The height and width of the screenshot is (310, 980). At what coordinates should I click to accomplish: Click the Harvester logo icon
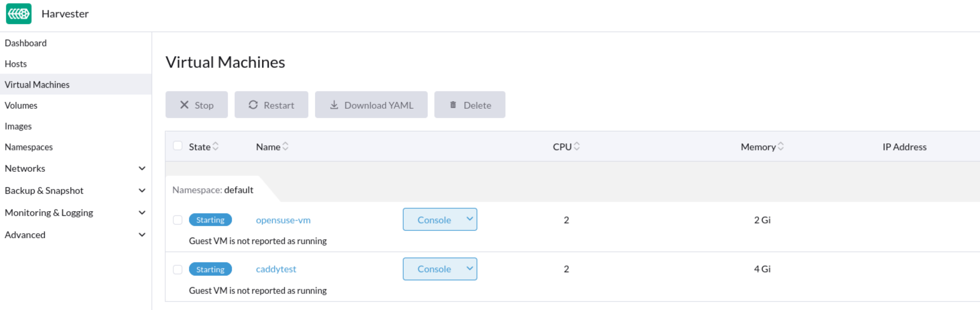18,13
